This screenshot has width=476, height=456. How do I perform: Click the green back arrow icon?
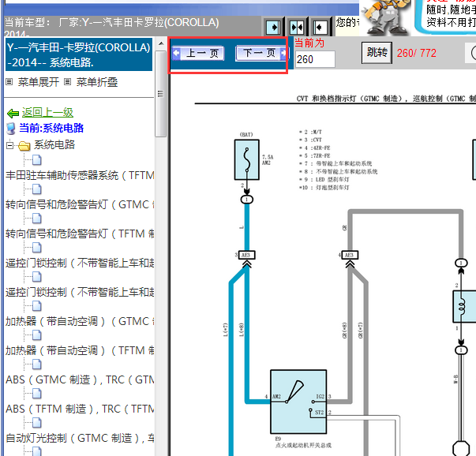(13, 114)
